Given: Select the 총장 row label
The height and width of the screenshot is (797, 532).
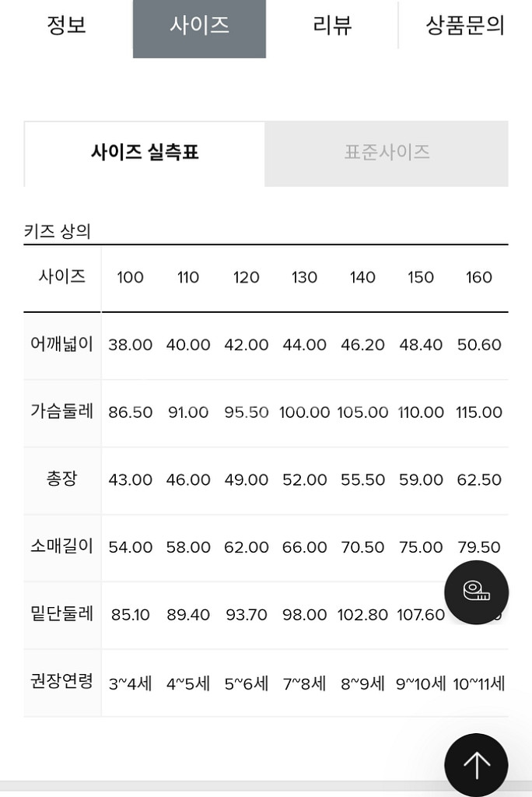Looking at the screenshot, I should (x=61, y=479).
